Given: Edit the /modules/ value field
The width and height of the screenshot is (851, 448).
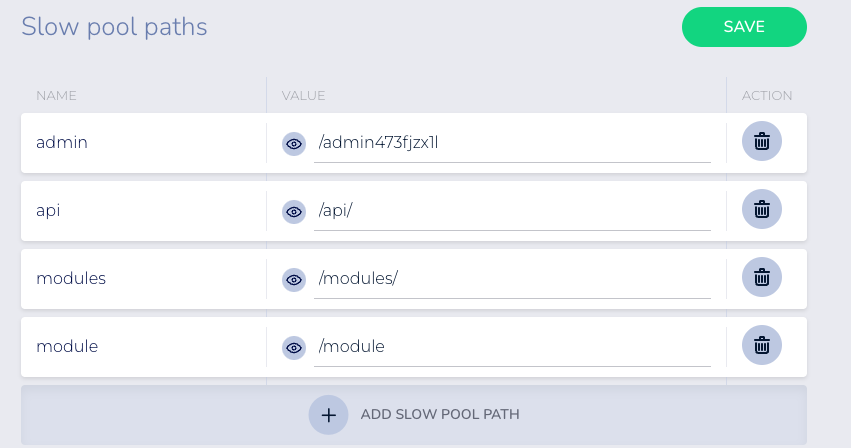Looking at the screenshot, I should click(x=512, y=279).
